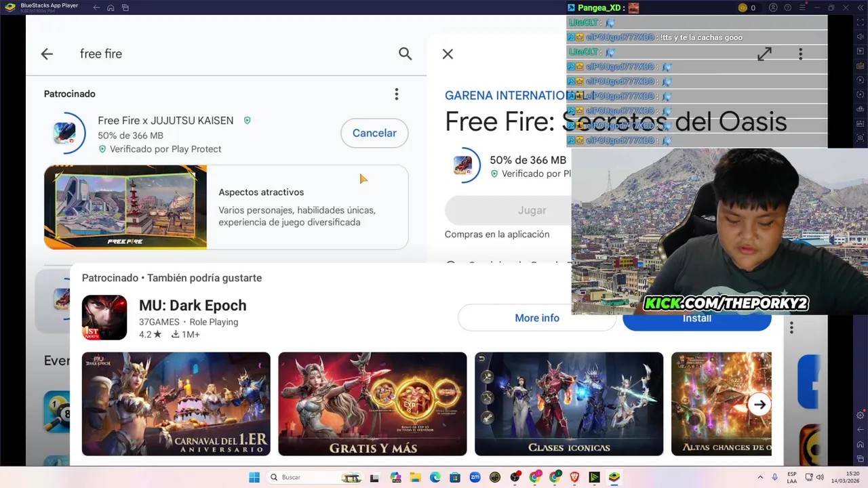The width and height of the screenshot is (868, 488).
Task: Toggle BlueStacks fullscreen mode
Action: [x=861, y=22]
